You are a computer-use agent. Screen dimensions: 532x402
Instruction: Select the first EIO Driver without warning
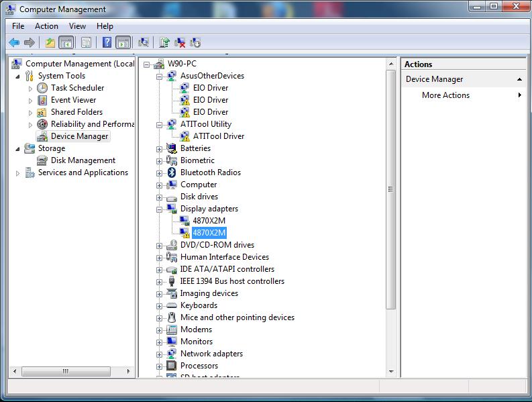tap(211, 88)
